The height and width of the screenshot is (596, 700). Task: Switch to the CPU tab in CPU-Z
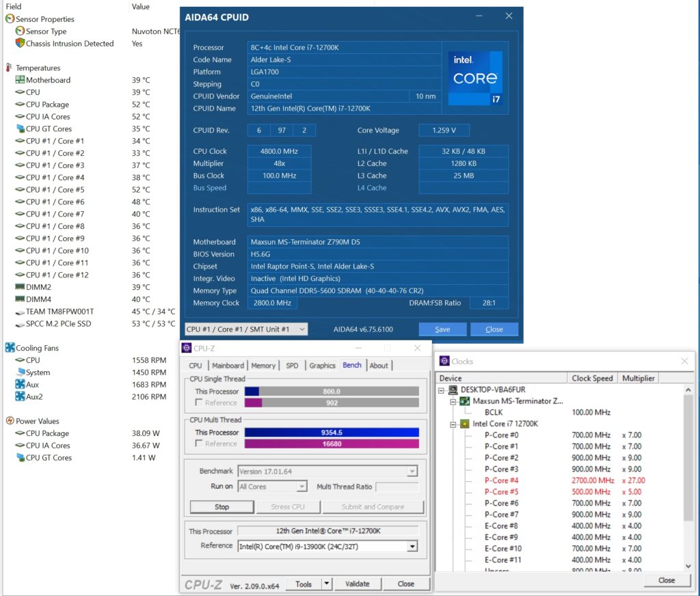pyautogui.click(x=195, y=365)
